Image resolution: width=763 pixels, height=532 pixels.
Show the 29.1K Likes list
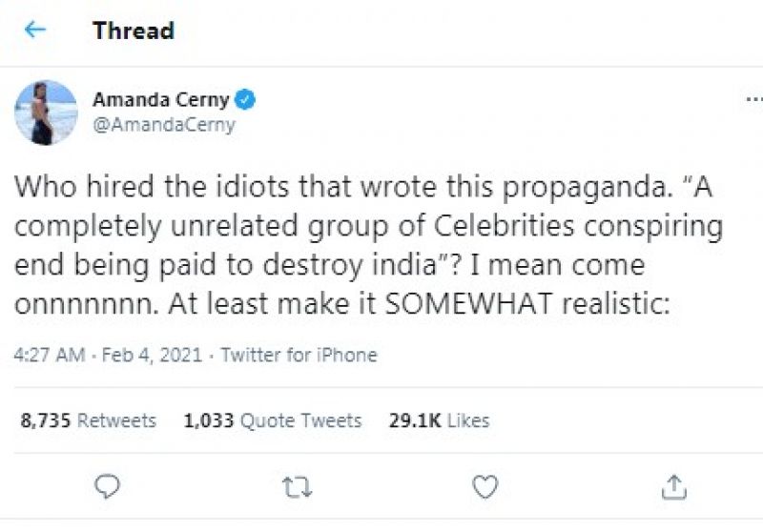point(439,419)
